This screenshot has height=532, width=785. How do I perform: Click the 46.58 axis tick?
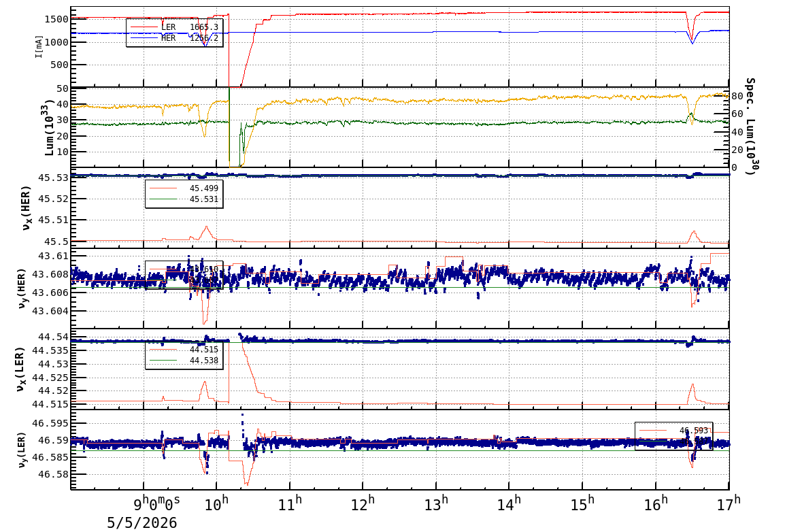(54, 474)
